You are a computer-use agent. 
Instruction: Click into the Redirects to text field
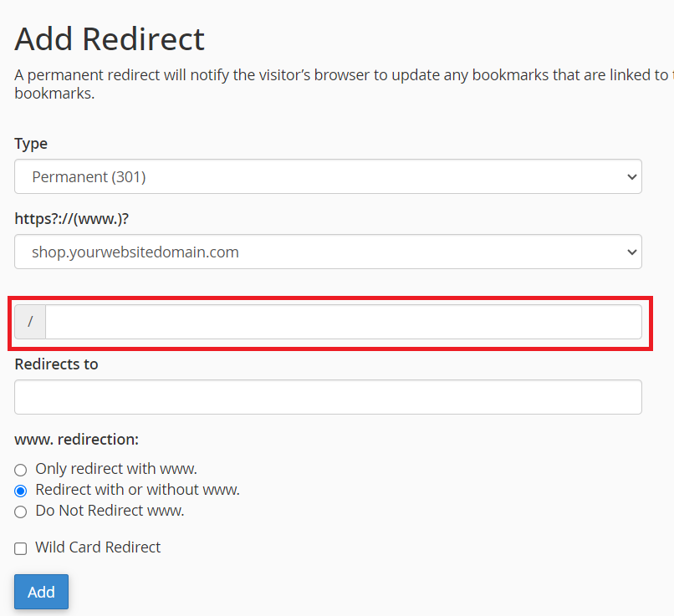coord(328,397)
